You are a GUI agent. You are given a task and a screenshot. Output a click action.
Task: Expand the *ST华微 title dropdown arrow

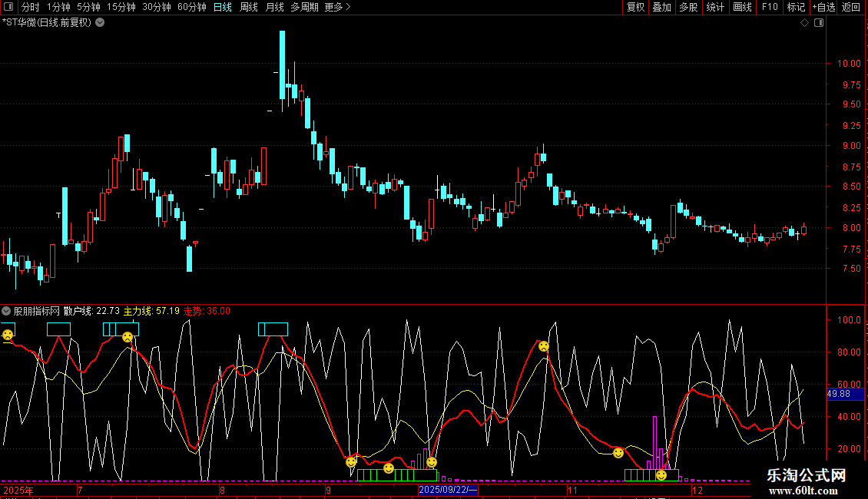[100, 23]
